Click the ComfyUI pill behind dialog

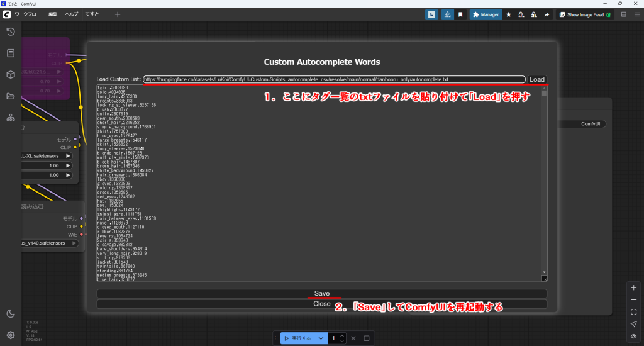tap(582, 124)
